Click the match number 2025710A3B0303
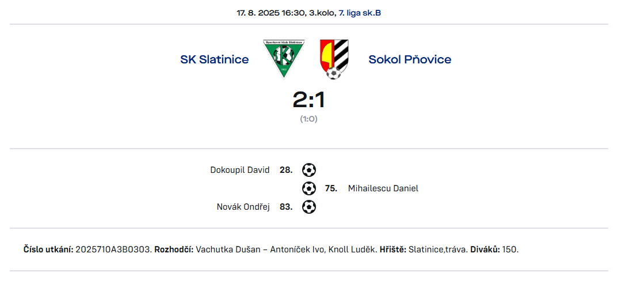Image resolution: width=644 pixels, height=295 pixels. click(114, 249)
